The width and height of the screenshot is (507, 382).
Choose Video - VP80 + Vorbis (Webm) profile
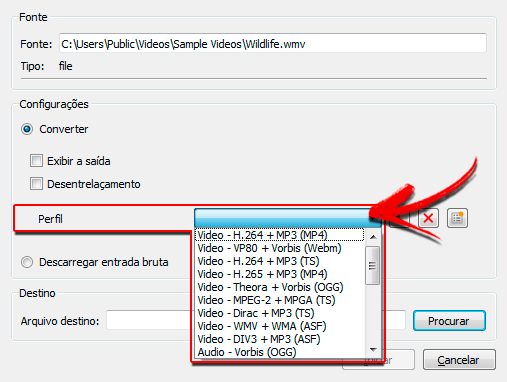tap(280, 248)
